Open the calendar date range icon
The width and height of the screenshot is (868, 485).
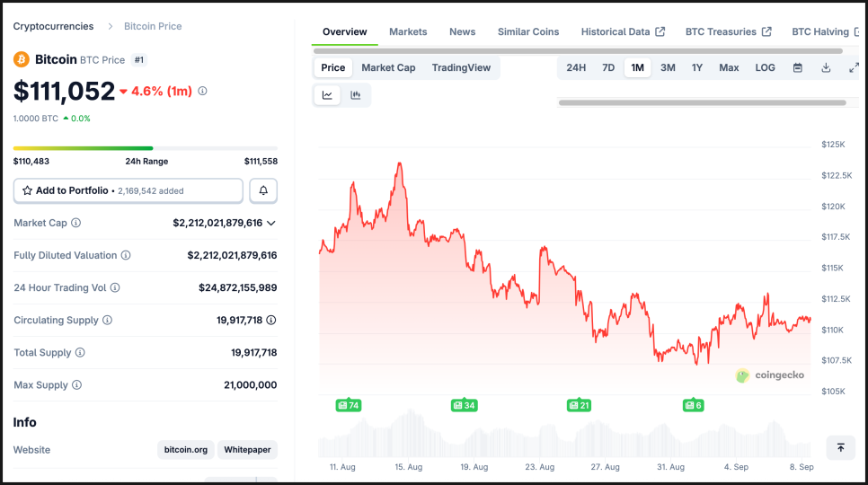798,67
